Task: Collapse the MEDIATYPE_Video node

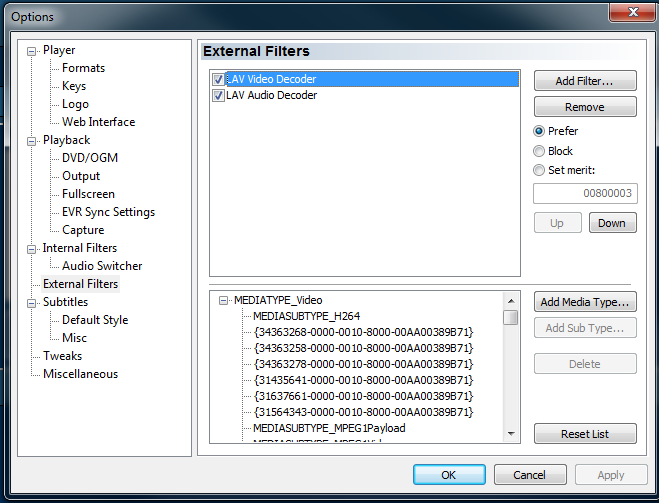Action: [223, 300]
